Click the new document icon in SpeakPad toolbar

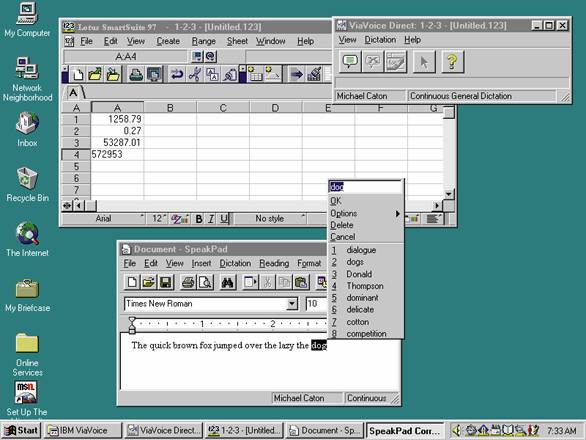(x=132, y=282)
